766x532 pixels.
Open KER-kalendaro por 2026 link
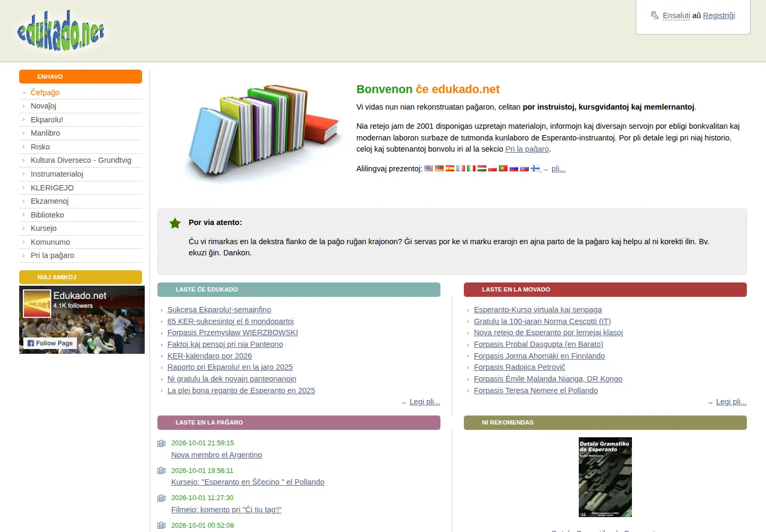(210, 356)
